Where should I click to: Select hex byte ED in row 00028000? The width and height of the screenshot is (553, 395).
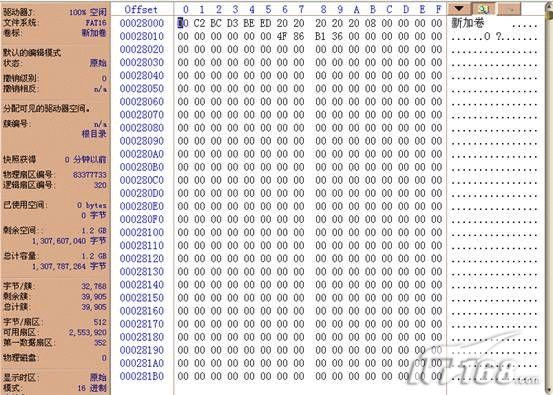pos(266,23)
